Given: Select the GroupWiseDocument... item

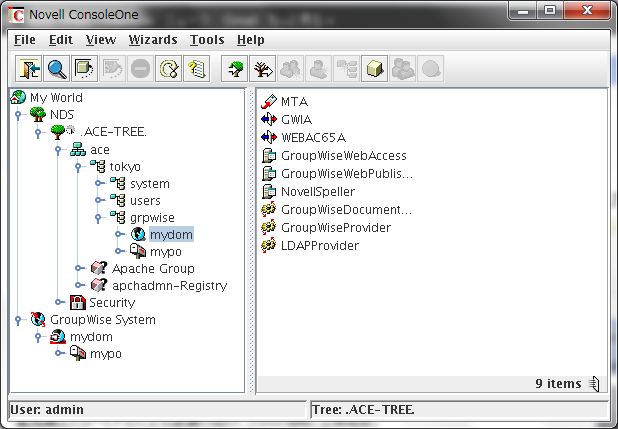Looking at the screenshot, I should coord(346,209).
